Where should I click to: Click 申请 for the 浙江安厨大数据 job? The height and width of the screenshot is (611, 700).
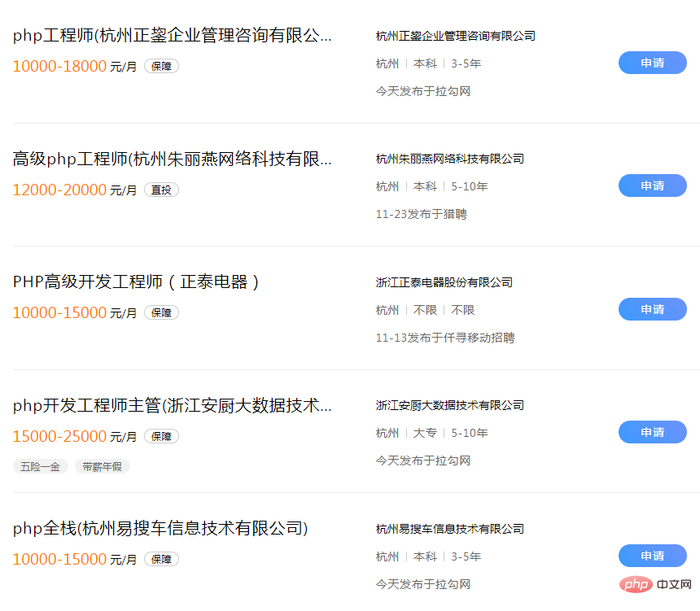652,432
